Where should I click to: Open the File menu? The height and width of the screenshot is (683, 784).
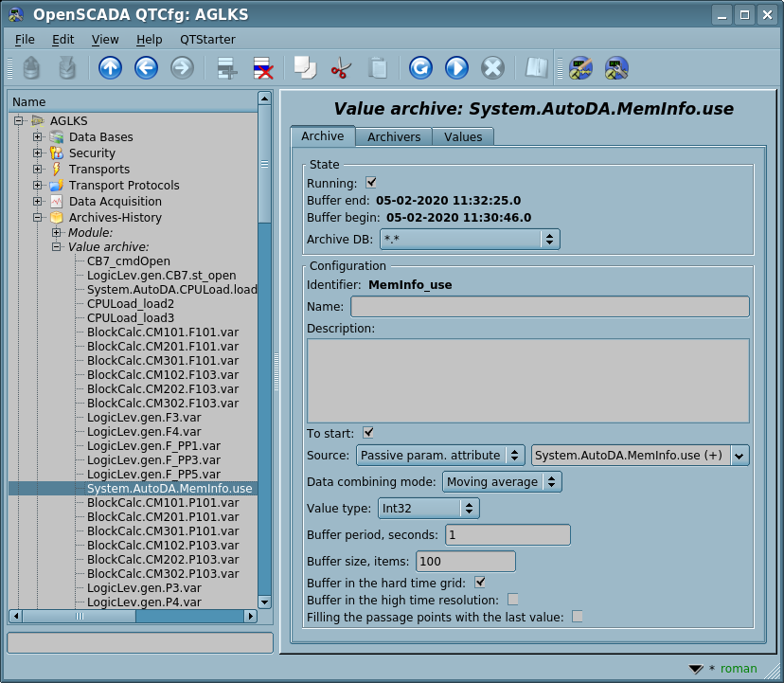point(25,40)
